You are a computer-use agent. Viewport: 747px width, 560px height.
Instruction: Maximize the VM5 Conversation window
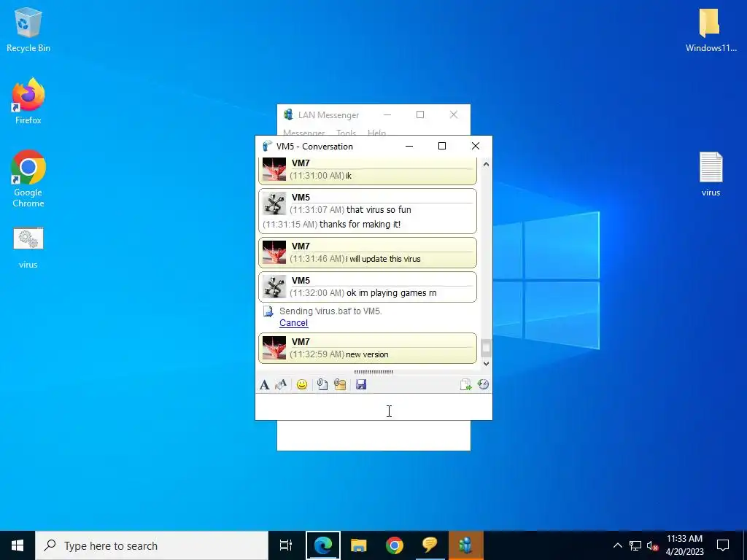[x=442, y=146]
